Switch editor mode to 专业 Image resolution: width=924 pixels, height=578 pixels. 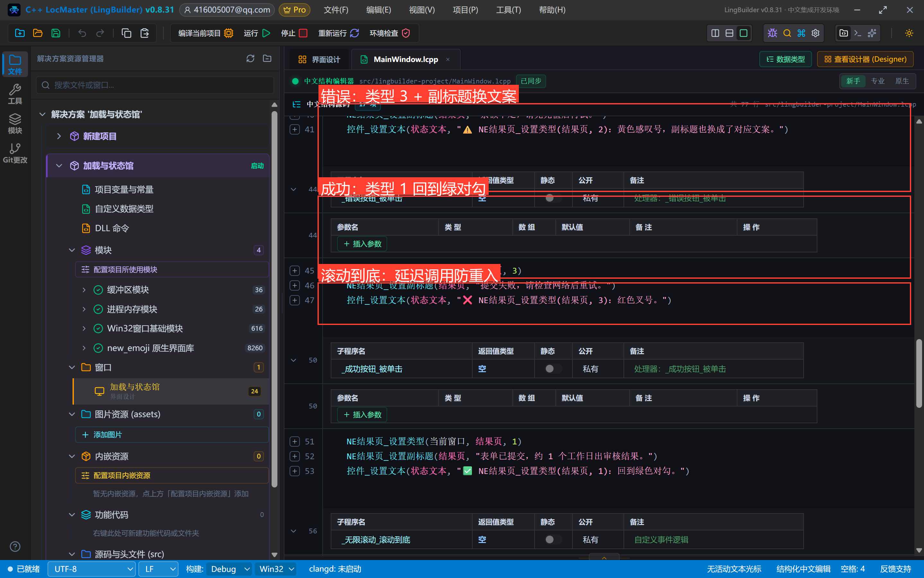click(x=877, y=81)
